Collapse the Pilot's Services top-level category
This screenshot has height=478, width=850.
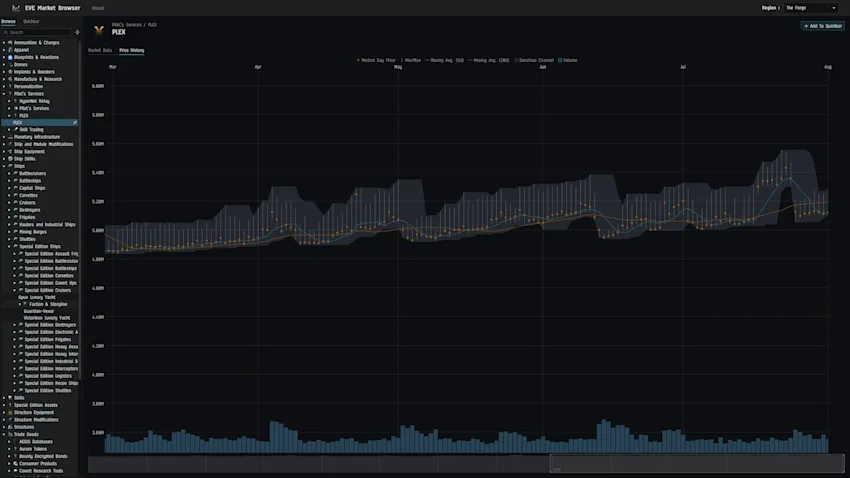pyautogui.click(x=4, y=94)
